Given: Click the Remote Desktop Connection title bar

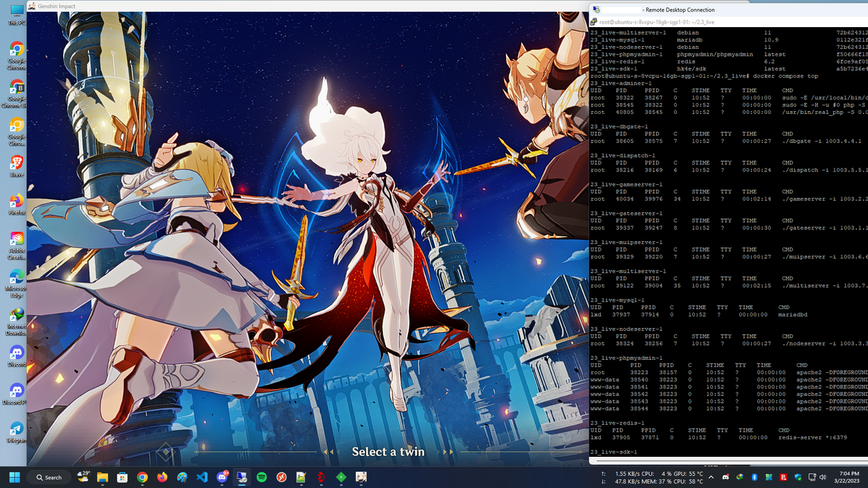Looking at the screenshot, I should coord(729,10).
